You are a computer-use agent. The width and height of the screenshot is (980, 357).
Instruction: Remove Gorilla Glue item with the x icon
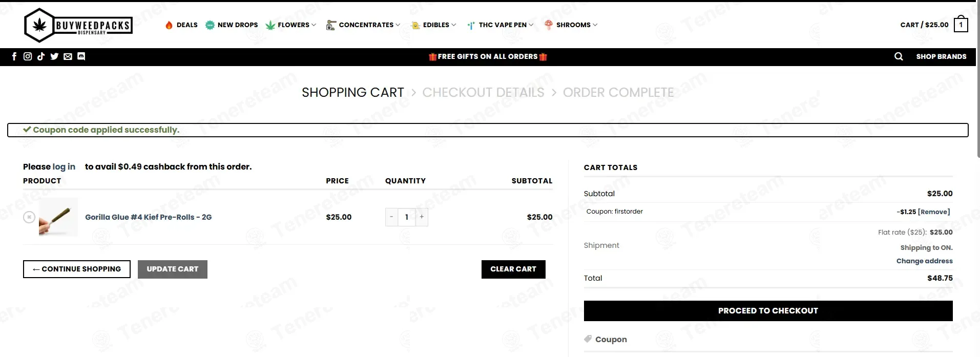pyautogui.click(x=29, y=217)
